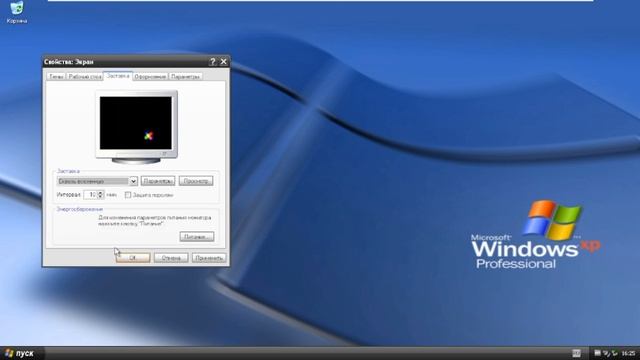This screenshot has height=360, width=640.
Task: Click the interval minutes input field
Action: coord(90,195)
